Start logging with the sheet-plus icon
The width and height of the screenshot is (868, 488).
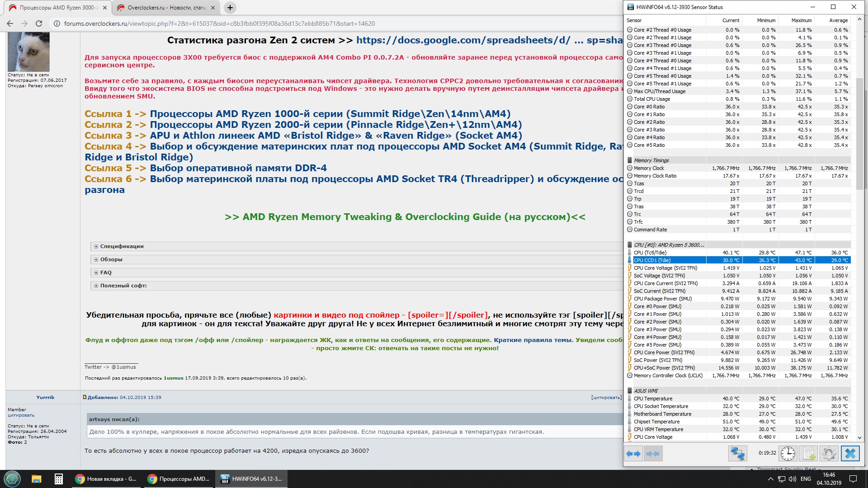(808, 453)
